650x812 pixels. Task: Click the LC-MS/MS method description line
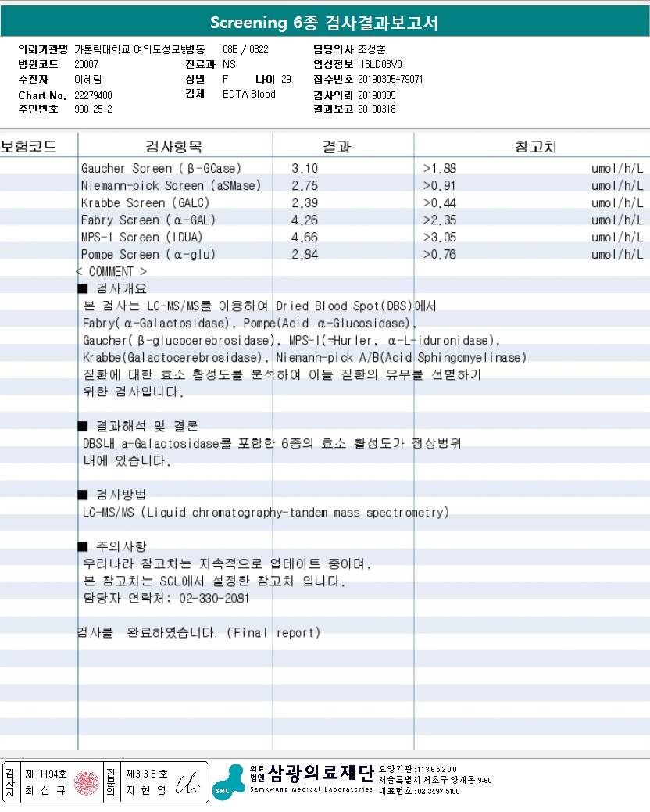point(266,513)
